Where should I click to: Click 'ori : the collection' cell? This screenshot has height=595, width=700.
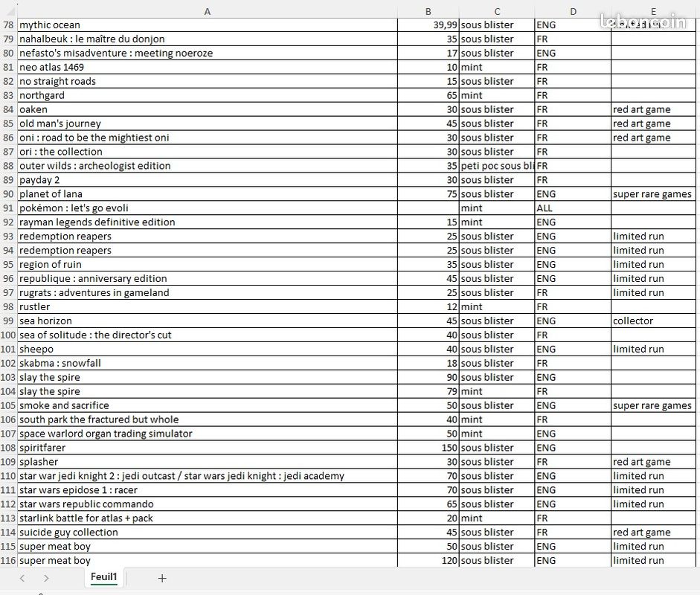(x=207, y=152)
